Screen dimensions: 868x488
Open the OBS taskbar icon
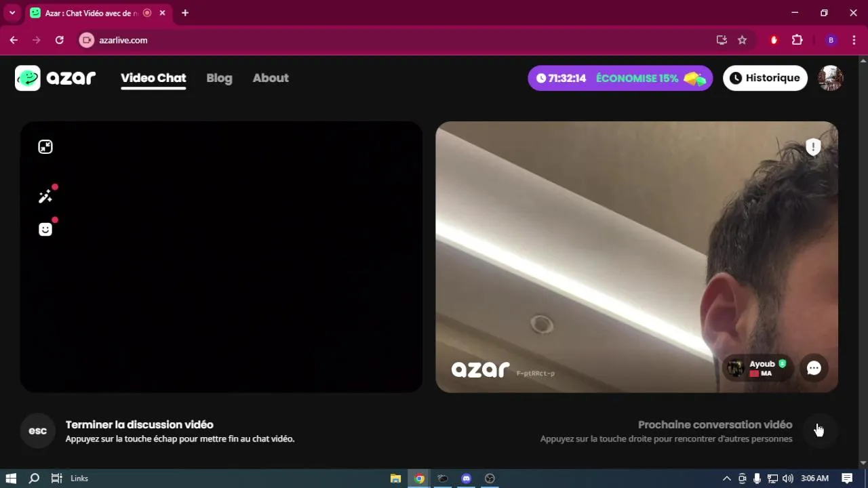coord(490,479)
